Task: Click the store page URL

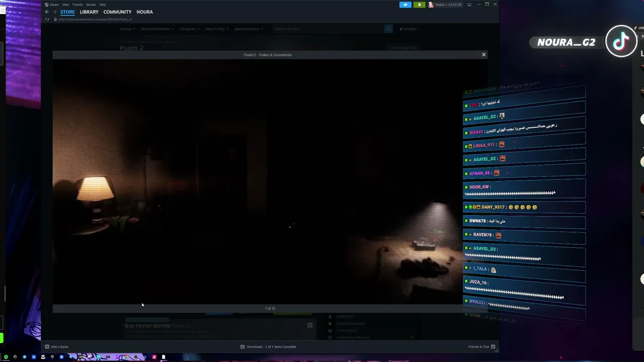Action: tap(95, 19)
